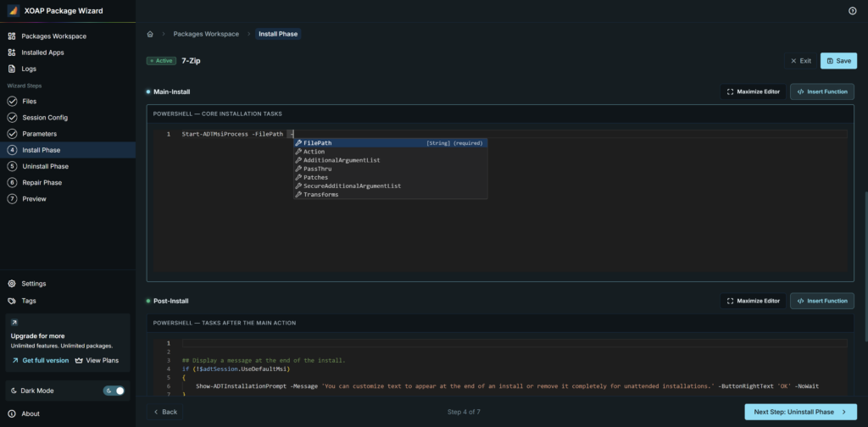Viewport: 868px width, 427px height.
Task: Save the package
Action: point(838,61)
